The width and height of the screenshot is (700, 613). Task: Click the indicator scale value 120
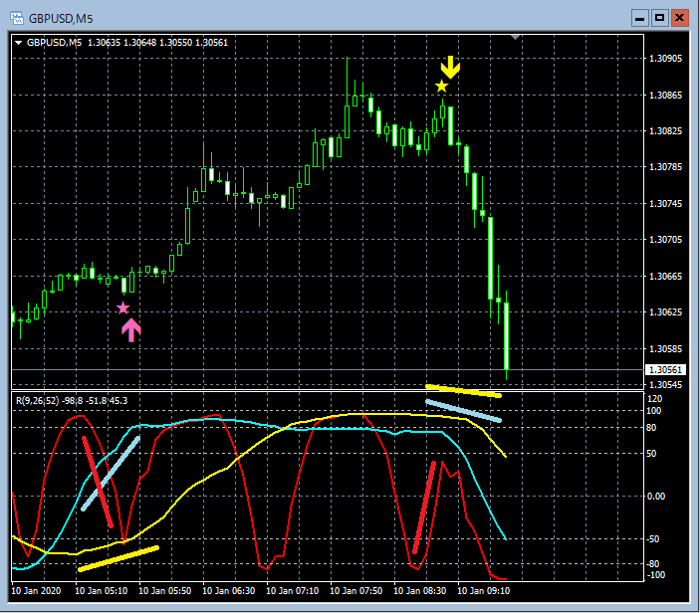(x=654, y=399)
